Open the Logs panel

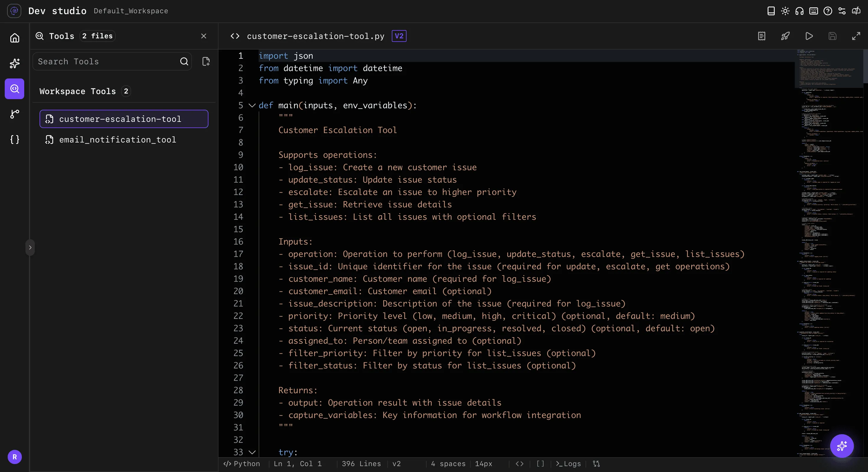pyautogui.click(x=568, y=464)
